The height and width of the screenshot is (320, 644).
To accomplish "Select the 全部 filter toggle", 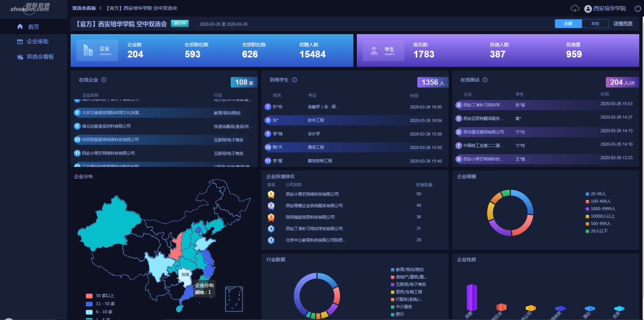I will tap(568, 24).
